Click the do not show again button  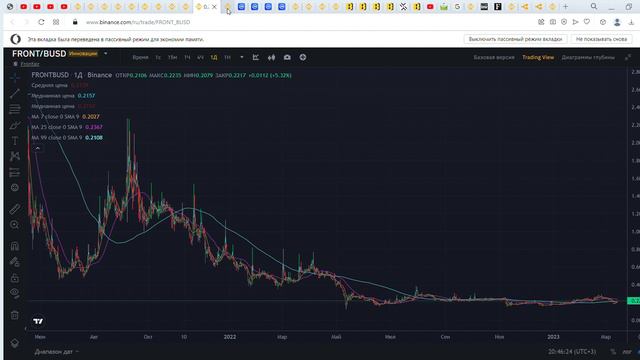click(601, 39)
